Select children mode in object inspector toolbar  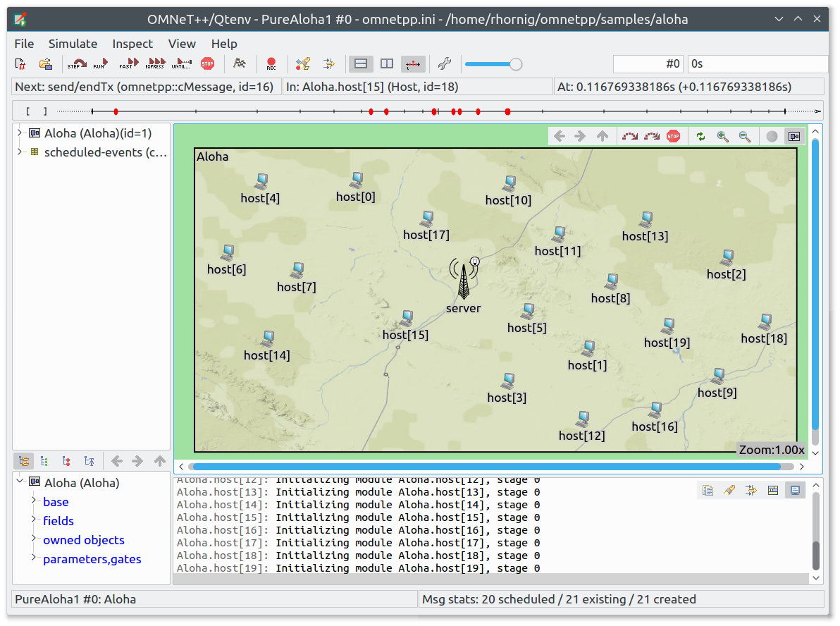[66, 461]
